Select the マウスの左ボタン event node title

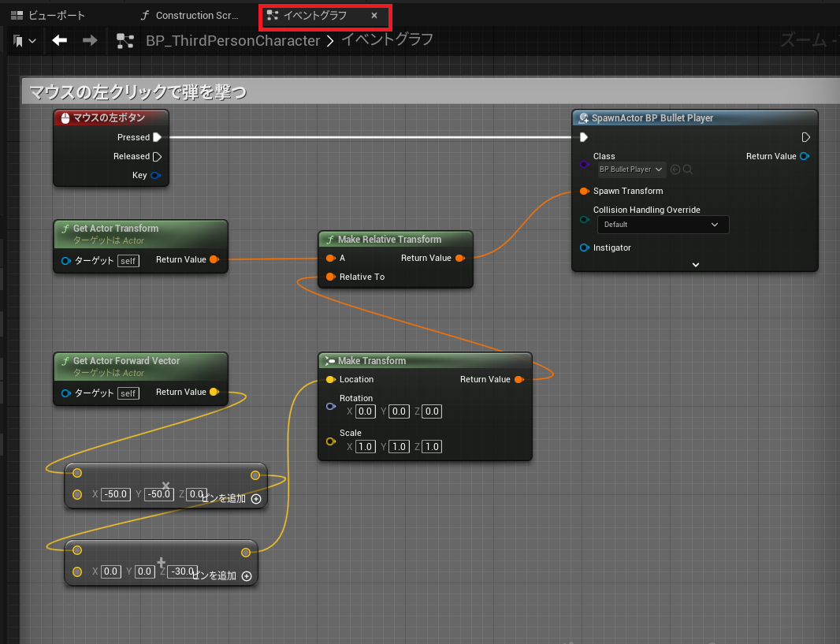coord(109,118)
